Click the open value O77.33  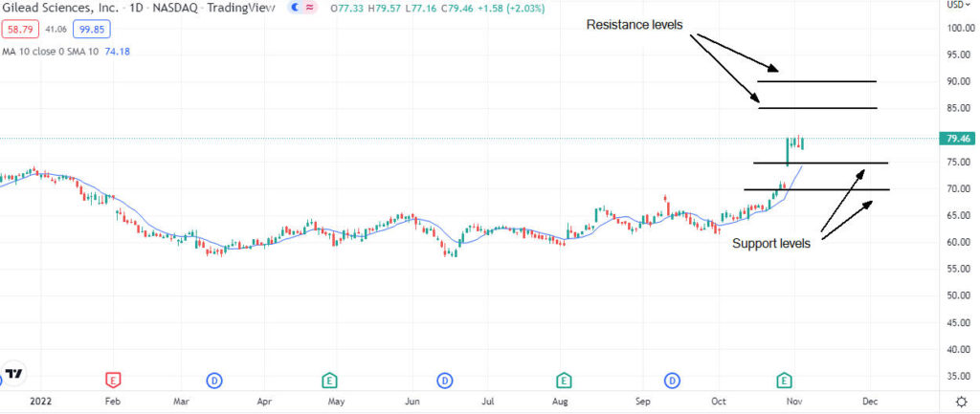[x=347, y=9]
